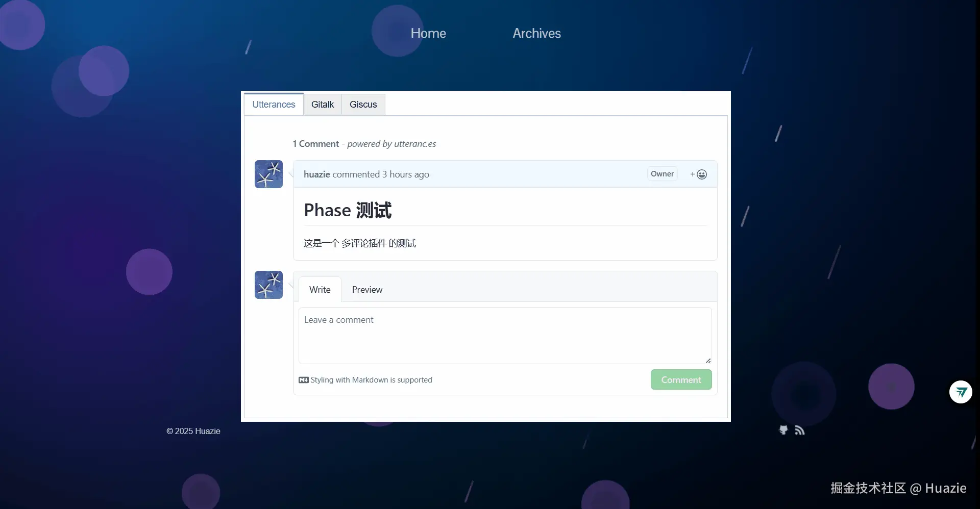Click the textarea resize handle
The height and width of the screenshot is (509, 980).
click(708, 361)
